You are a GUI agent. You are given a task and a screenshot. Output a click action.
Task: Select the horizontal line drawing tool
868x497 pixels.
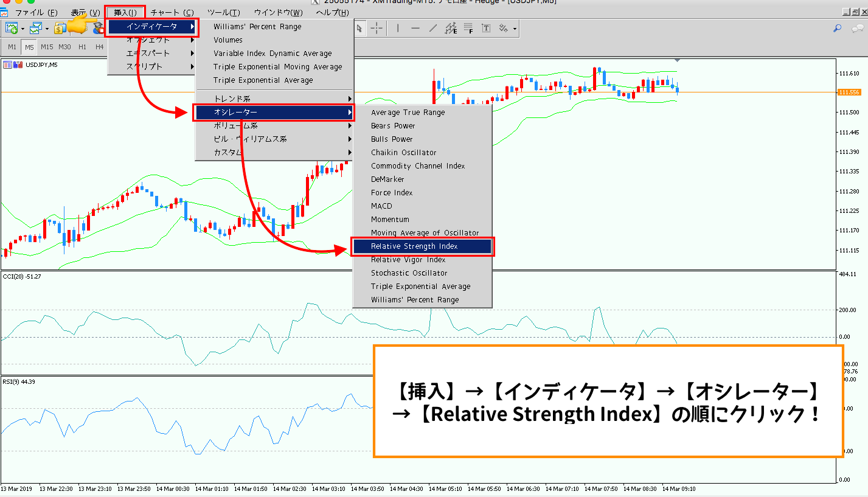click(x=415, y=28)
